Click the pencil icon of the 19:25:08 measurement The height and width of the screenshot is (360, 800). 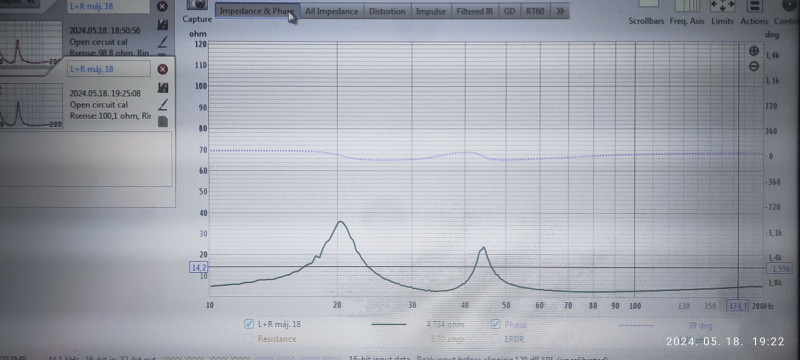point(163,105)
